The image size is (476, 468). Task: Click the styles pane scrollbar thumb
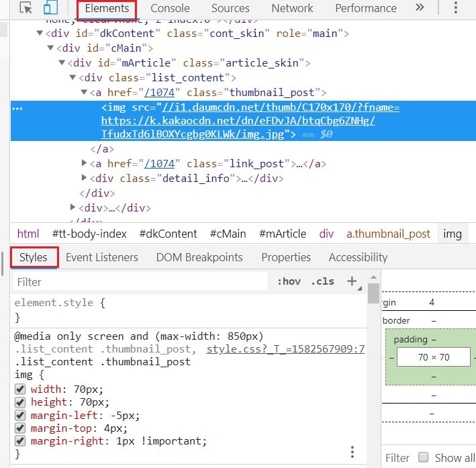coord(373,293)
